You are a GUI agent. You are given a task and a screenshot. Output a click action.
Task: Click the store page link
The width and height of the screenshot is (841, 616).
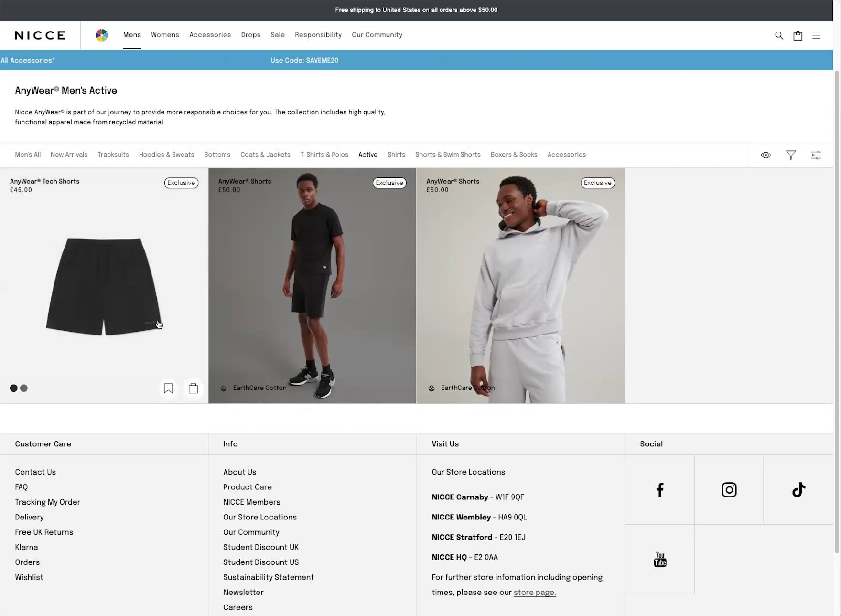tap(534, 593)
